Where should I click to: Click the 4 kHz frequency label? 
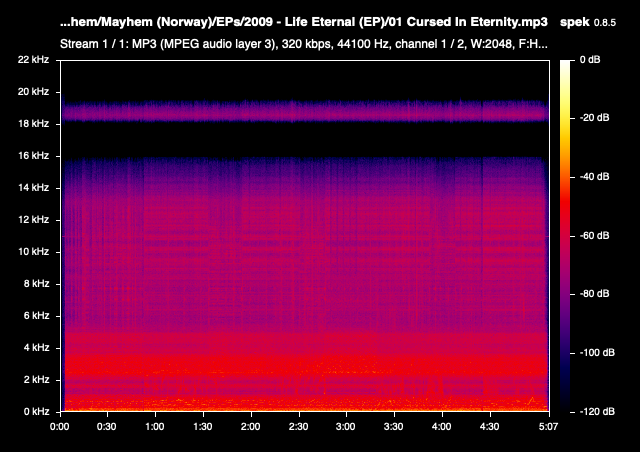pyautogui.click(x=36, y=347)
